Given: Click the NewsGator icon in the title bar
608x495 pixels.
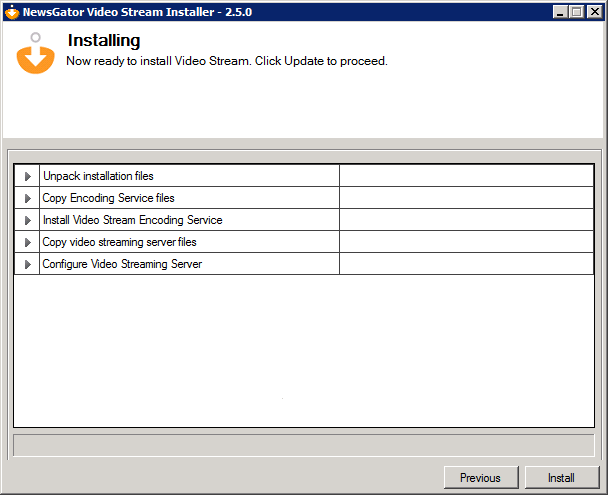Looking at the screenshot, I should point(12,12).
